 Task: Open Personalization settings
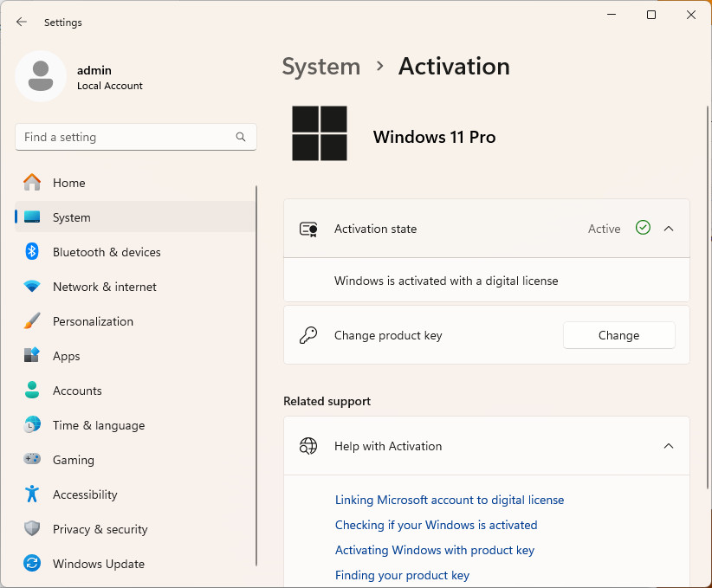(x=135, y=321)
